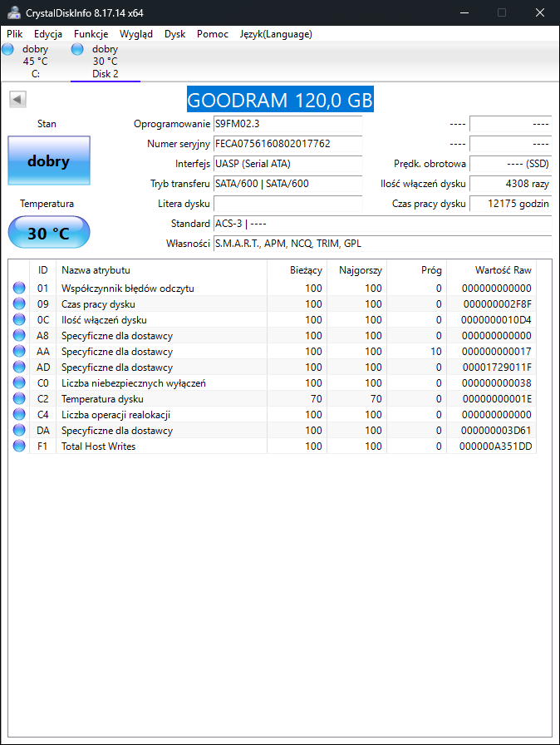Open the Język(Language) menu
This screenshot has width=560, height=745.
point(276,34)
